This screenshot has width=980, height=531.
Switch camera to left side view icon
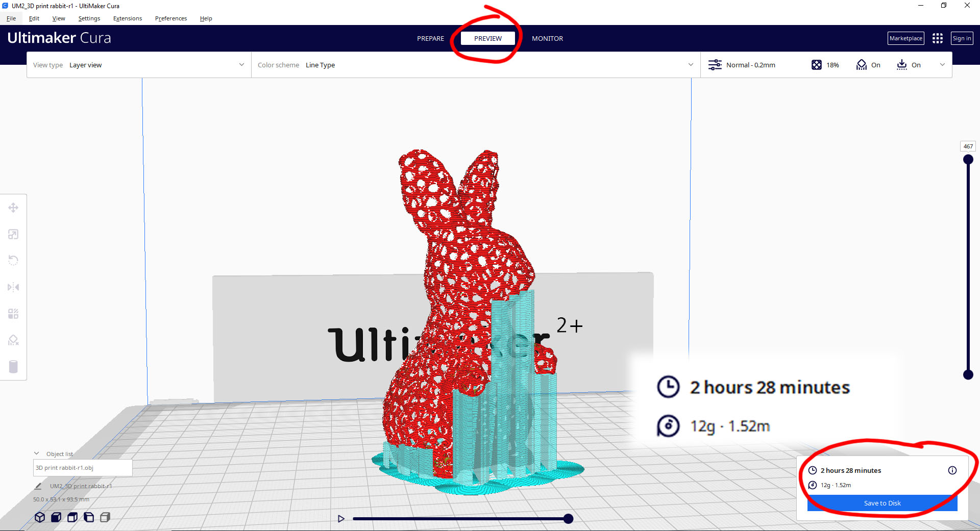[x=89, y=517]
